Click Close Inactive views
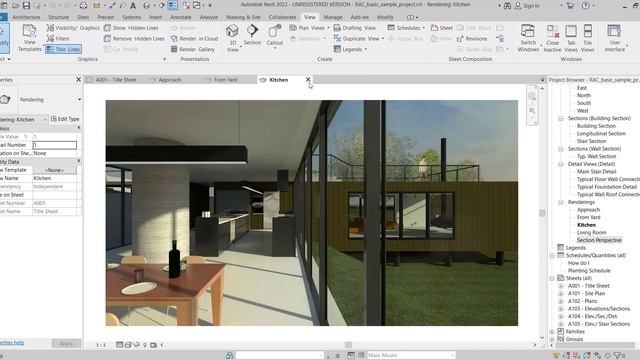Screen dimensions: 640x360 (552, 38)
